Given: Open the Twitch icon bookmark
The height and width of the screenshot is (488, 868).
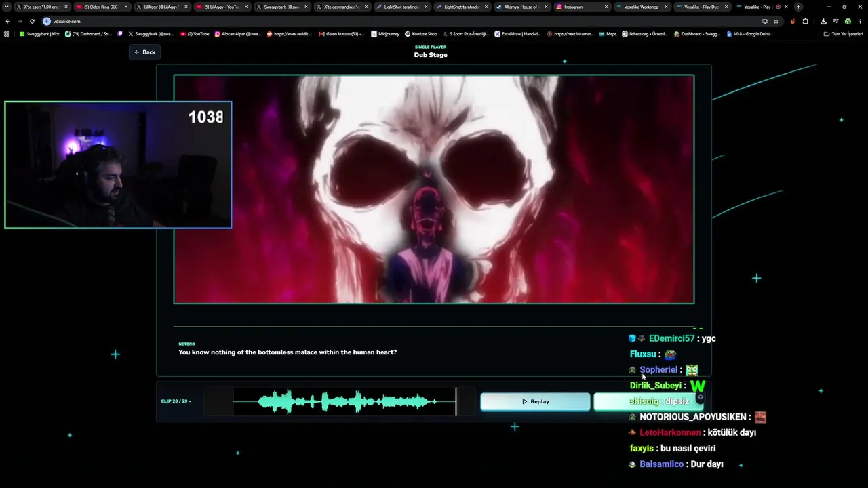Looking at the screenshot, I should tap(120, 33).
